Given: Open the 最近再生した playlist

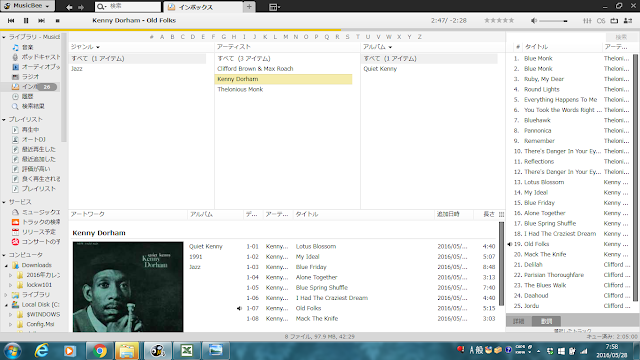Looking at the screenshot, I should 38,149.
